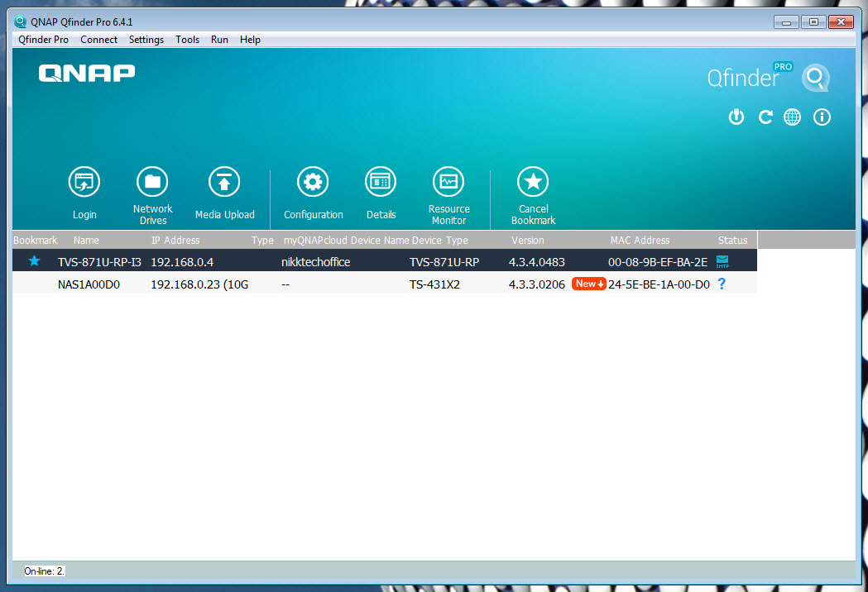Screen dimensions: 868x592
Task: Open the Qfinder Pro menu
Action: (43, 40)
